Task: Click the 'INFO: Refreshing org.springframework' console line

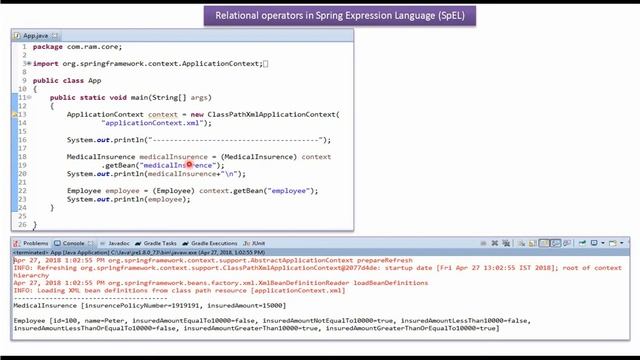Action: point(318,268)
